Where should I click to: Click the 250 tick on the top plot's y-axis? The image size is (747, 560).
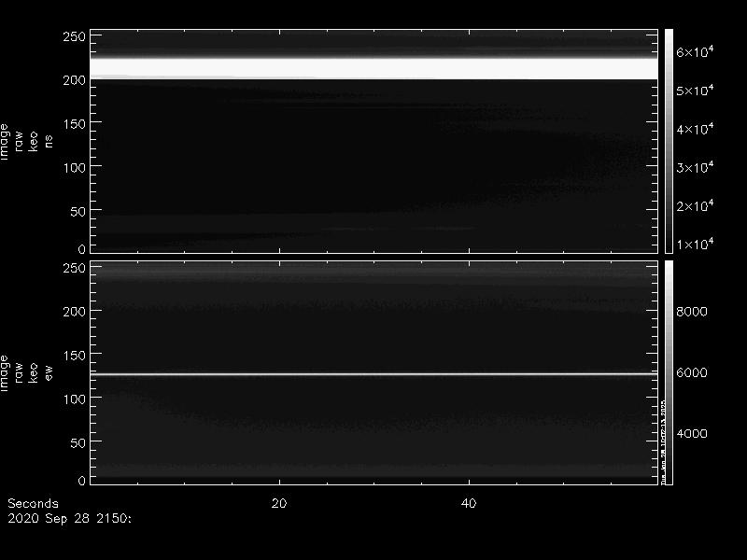[x=74, y=36]
